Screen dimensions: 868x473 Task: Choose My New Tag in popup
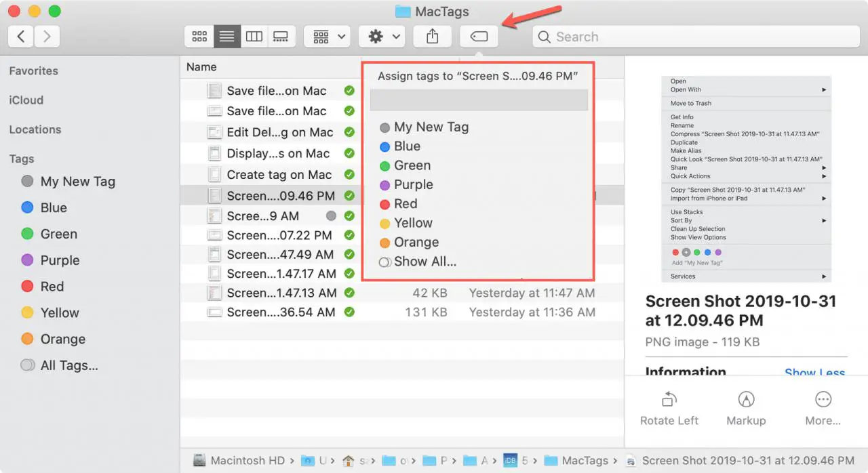[431, 127]
